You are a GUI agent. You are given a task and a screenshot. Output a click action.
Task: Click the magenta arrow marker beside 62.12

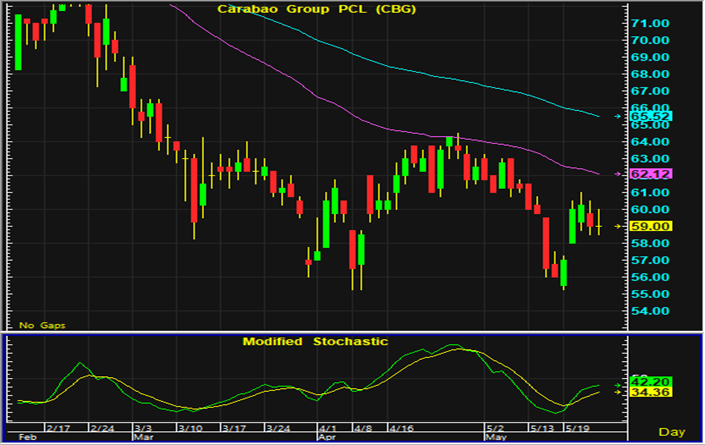[x=618, y=174]
